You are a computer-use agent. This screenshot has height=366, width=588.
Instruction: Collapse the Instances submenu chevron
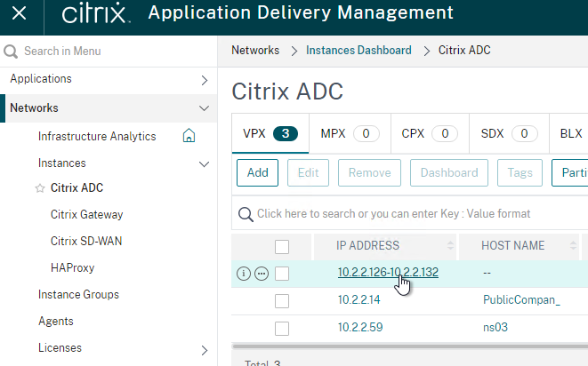tap(204, 164)
